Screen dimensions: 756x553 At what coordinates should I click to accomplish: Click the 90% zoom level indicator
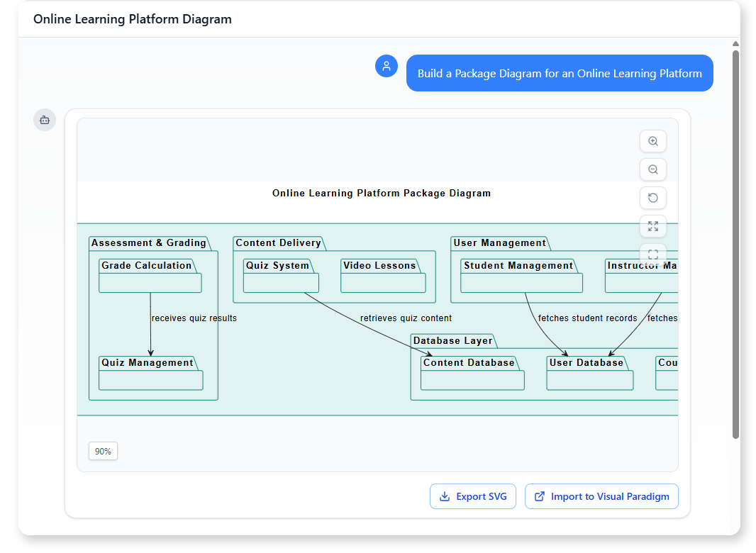click(103, 451)
